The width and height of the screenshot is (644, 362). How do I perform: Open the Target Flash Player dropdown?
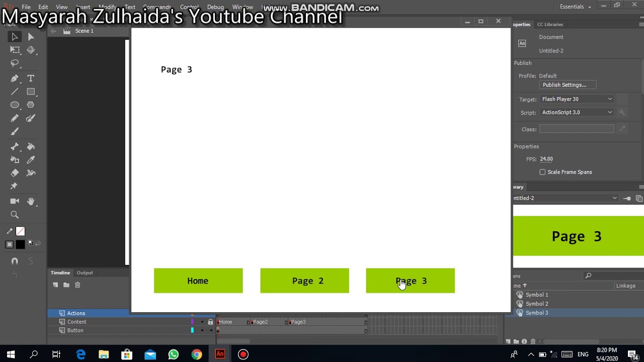tap(577, 99)
